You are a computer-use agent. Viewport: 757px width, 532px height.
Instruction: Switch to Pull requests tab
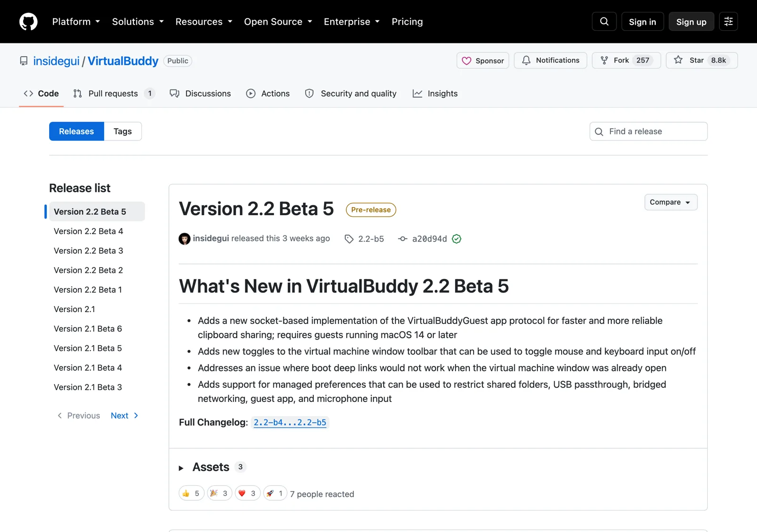point(114,94)
